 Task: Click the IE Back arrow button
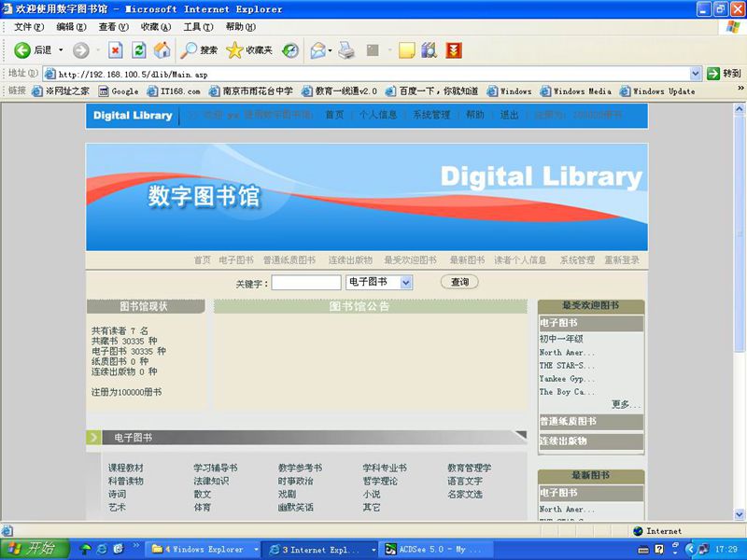(22, 50)
